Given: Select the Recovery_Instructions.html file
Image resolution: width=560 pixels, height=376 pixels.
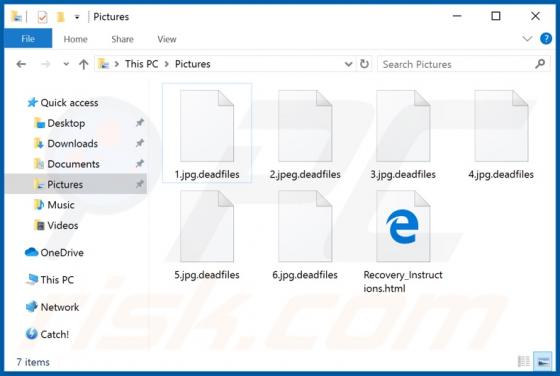Looking at the screenshot, I should (x=403, y=242).
